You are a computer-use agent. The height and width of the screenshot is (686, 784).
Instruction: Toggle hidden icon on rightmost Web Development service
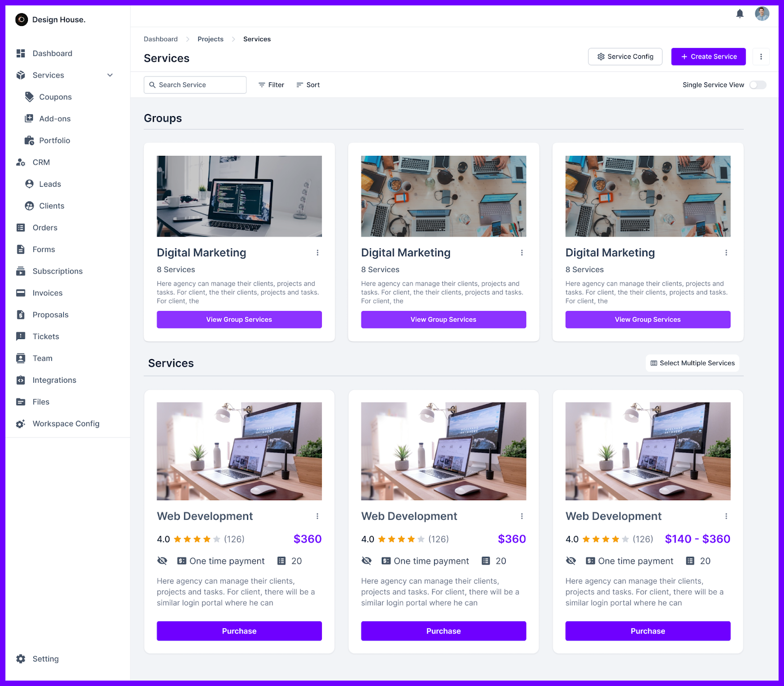click(x=571, y=561)
